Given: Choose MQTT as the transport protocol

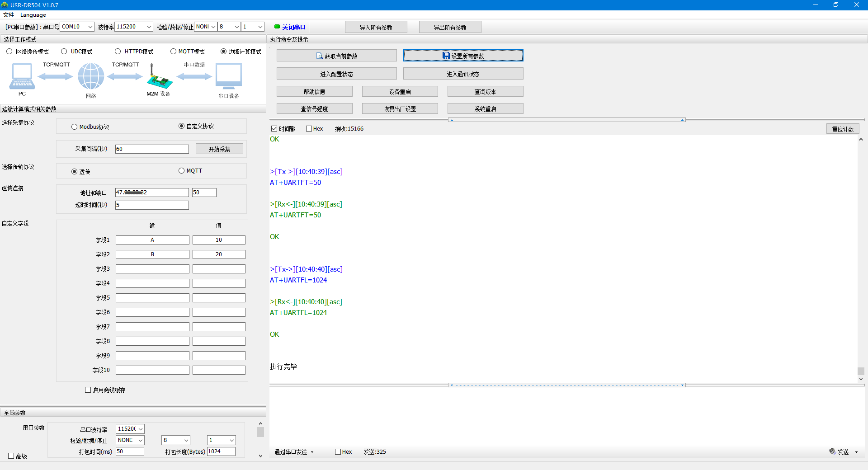Looking at the screenshot, I should coord(182,171).
